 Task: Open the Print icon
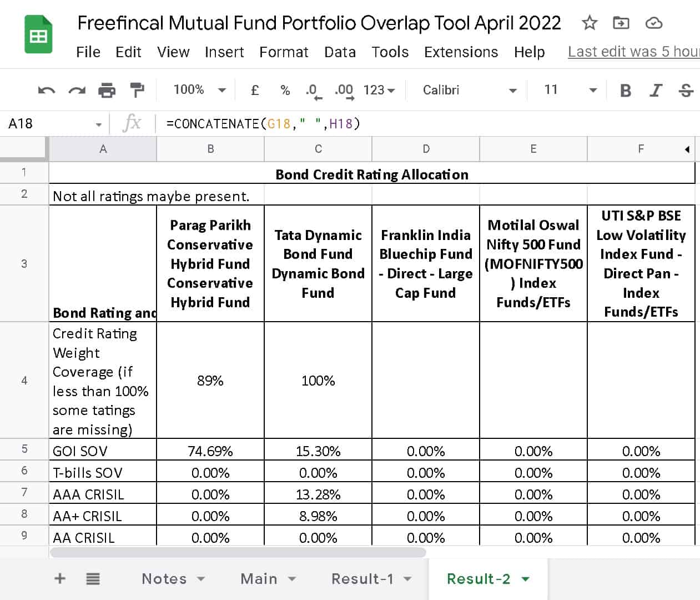point(107,89)
